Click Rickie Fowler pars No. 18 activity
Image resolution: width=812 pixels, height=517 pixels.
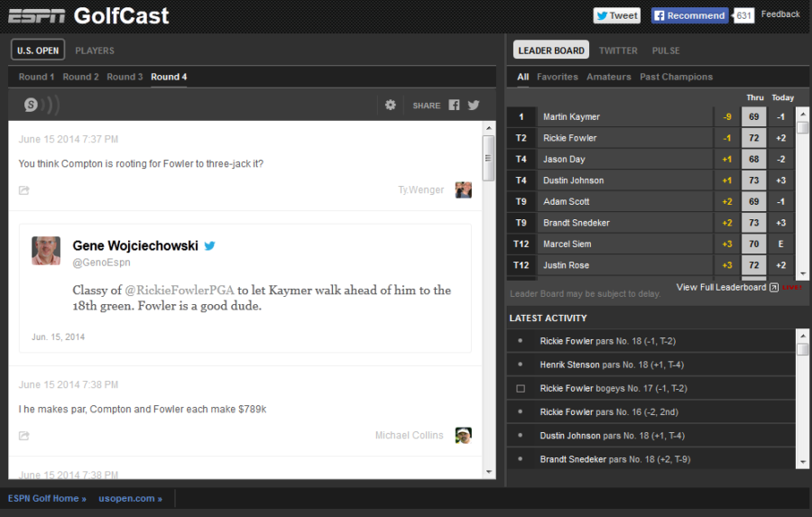[651, 341]
